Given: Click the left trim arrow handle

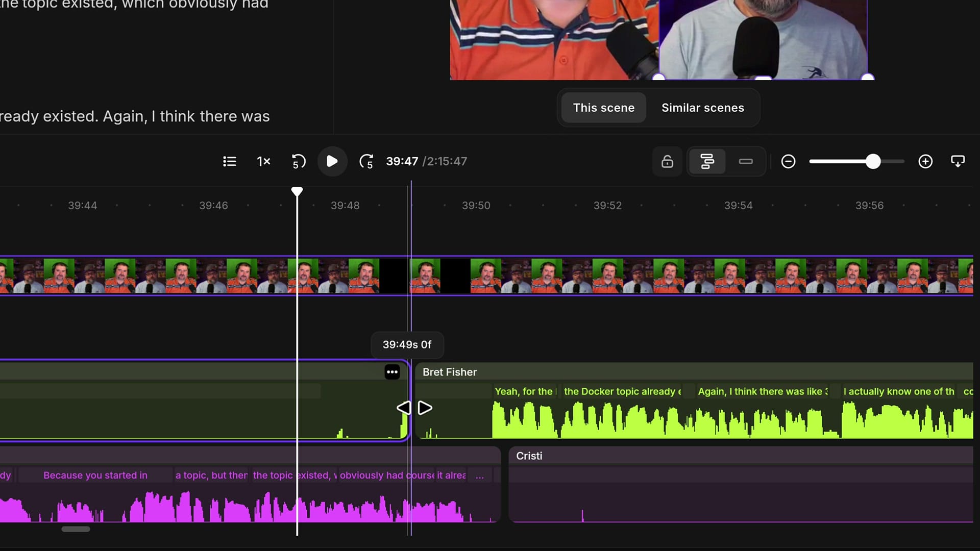Looking at the screenshot, I should point(404,408).
